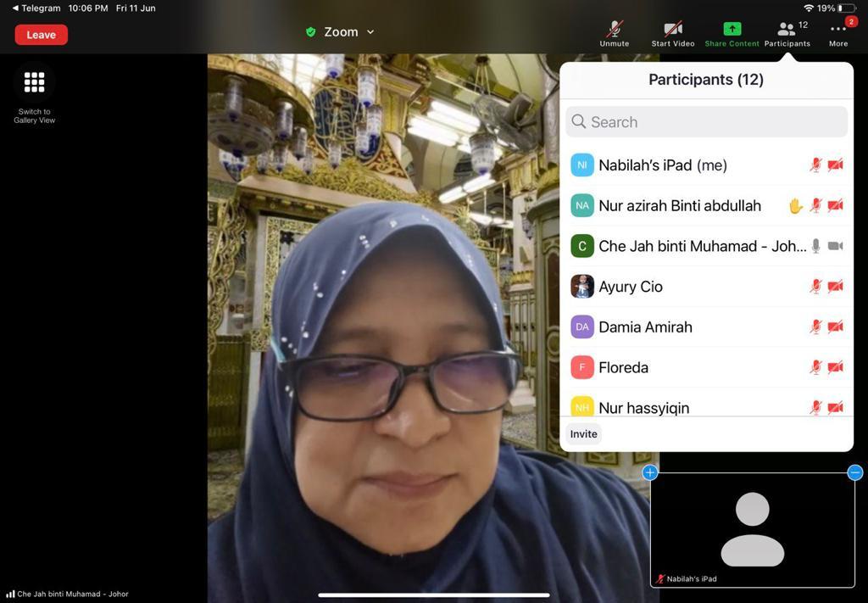This screenshot has width=868, height=603.
Task: Click Che Jah's video camera icon
Action: (x=835, y=246)
